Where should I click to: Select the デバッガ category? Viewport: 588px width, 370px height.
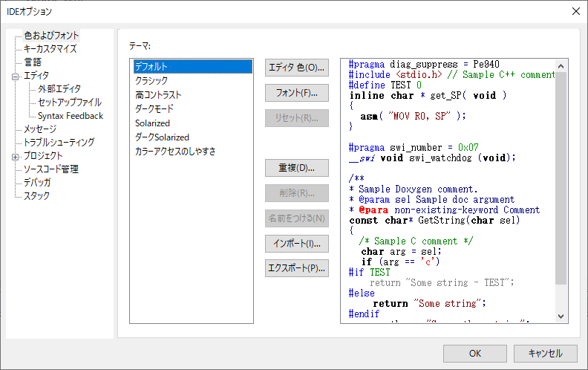(37, 183)
